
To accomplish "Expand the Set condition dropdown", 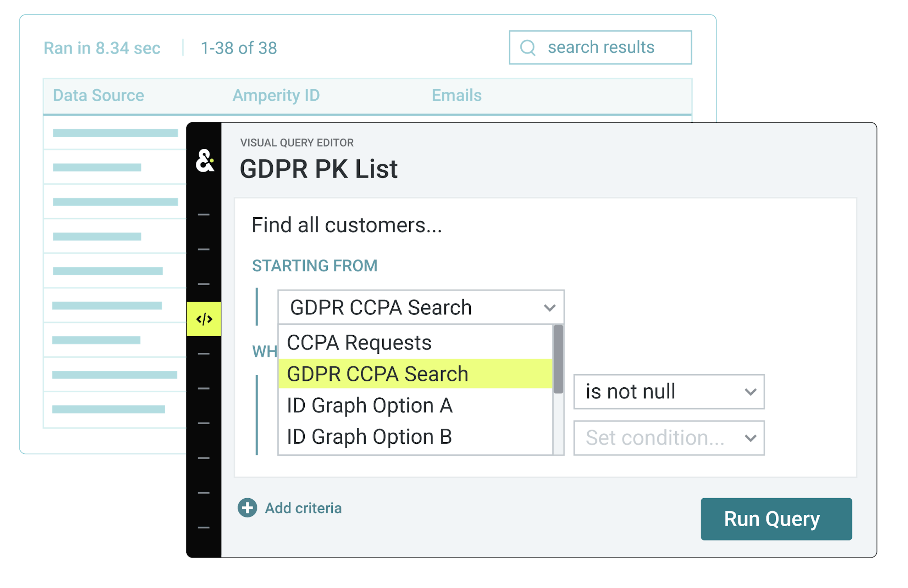I will tap(669, 438).
